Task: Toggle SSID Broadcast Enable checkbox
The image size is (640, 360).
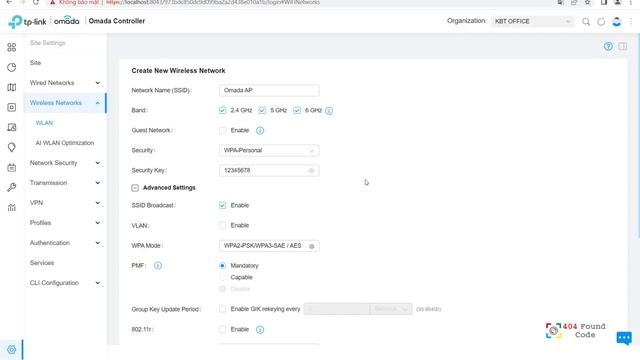Action: click(x=222, y=205)
